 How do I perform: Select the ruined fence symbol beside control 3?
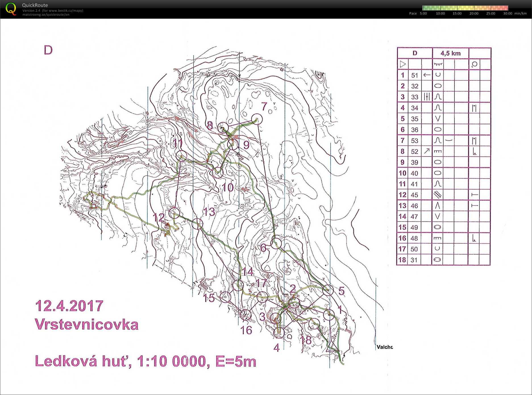(427, 97)
